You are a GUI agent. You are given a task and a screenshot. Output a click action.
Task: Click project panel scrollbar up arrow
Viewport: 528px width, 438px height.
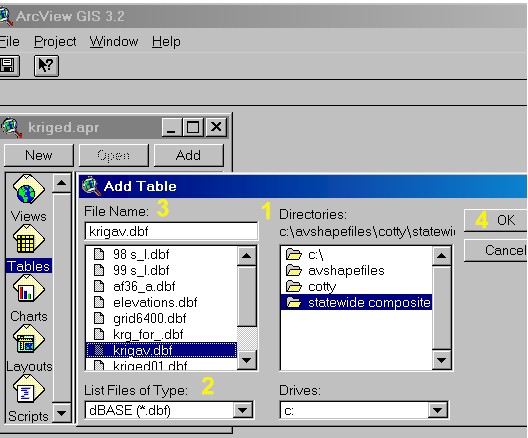pos(61,183)
